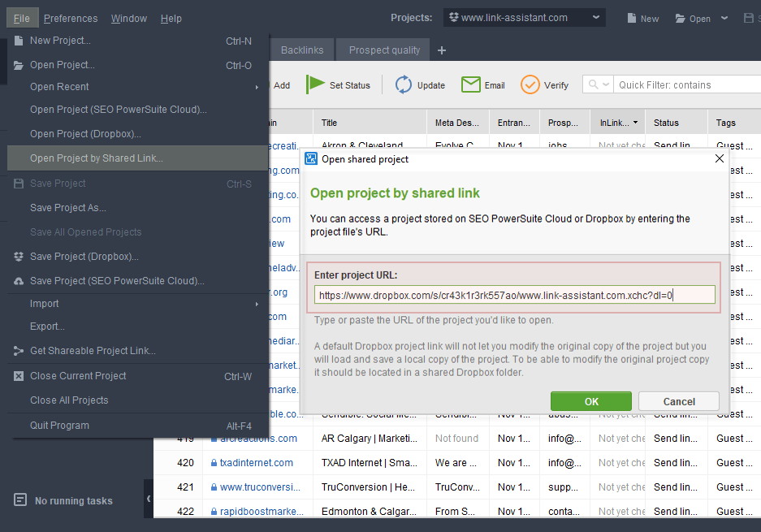761x532 pixels.
Task: Open the Preferences menu
Action: pyautogui.click(x=71, y=19)
